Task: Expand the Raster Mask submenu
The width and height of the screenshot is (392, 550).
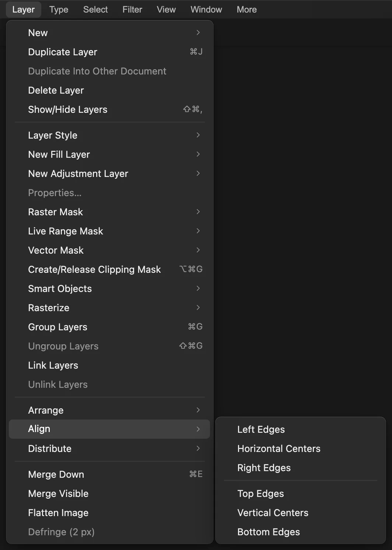Action: click(x=109, y=212)
